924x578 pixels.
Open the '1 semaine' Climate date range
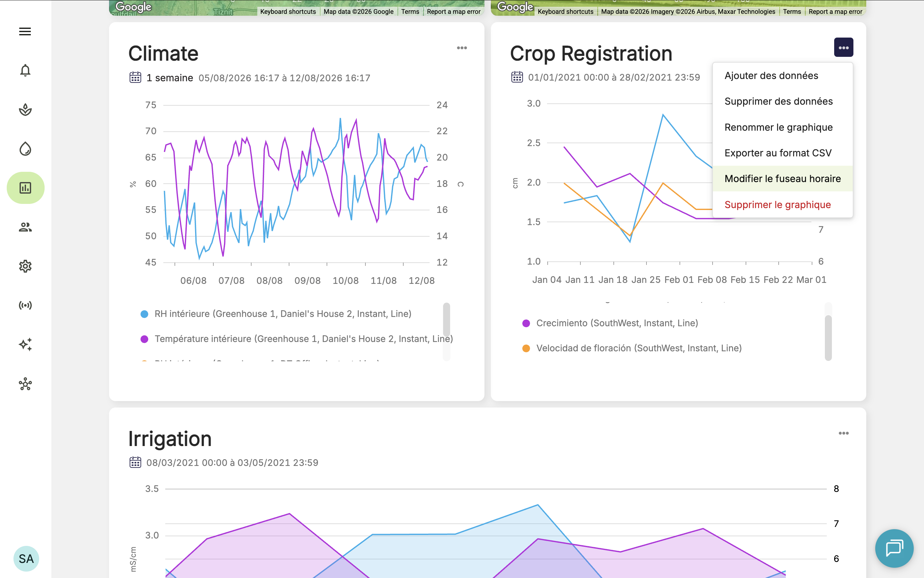pyautogui.click(x=169, y=78)
